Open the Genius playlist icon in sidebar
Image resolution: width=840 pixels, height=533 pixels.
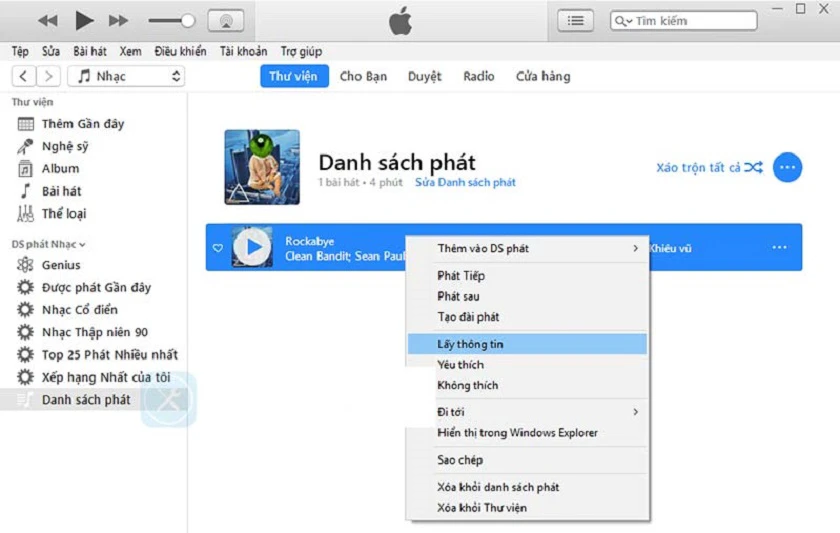coord(25,265)
